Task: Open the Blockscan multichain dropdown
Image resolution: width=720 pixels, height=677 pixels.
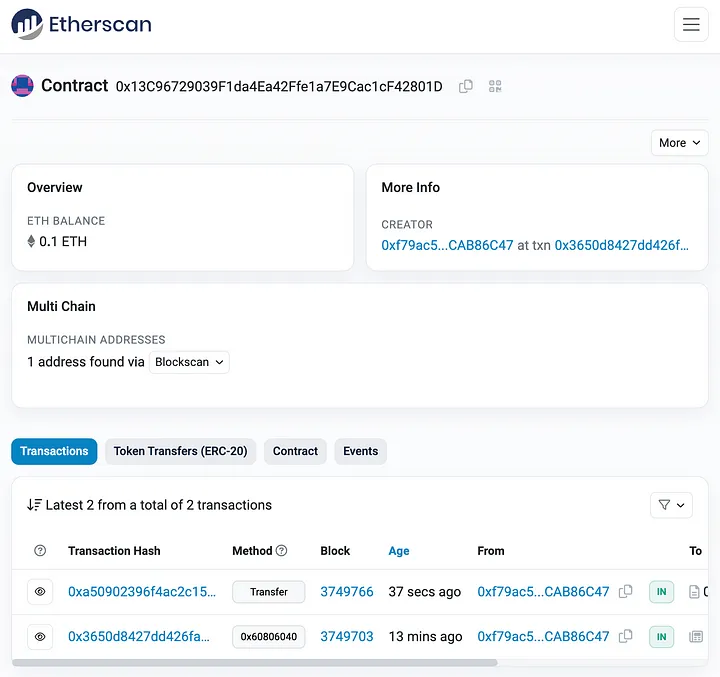Action: pos(189,362)
